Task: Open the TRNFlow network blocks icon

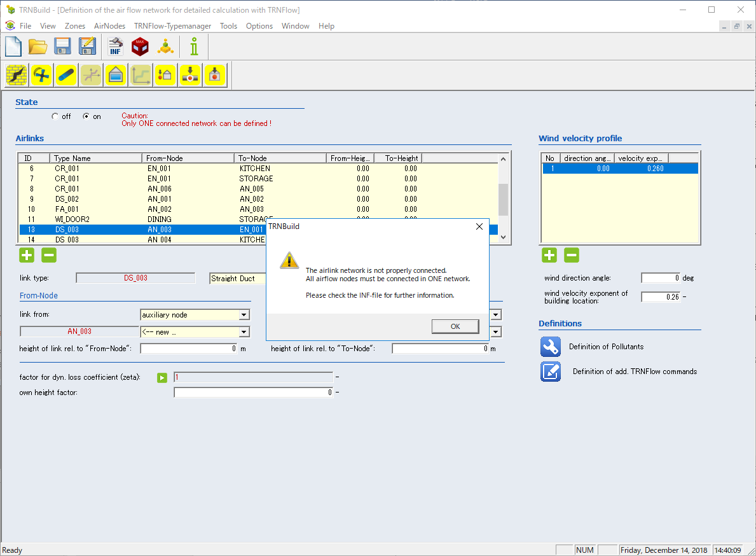Action: [165, 47]
